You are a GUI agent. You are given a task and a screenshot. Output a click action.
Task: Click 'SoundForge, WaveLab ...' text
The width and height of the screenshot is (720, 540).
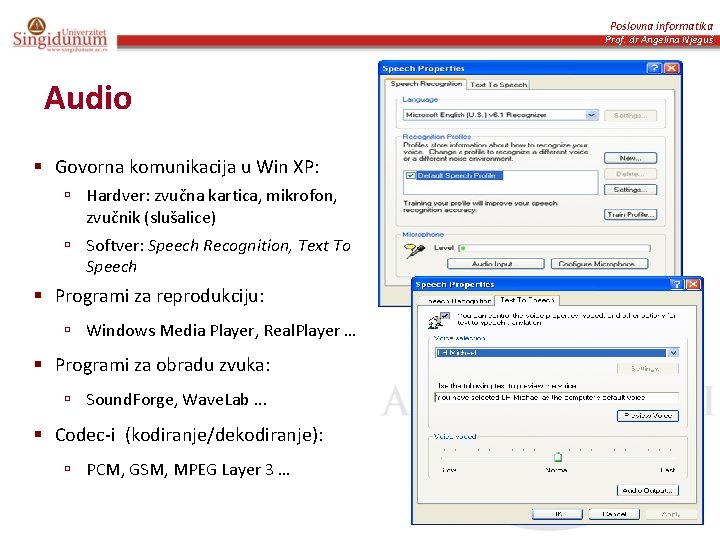(176, 399)
